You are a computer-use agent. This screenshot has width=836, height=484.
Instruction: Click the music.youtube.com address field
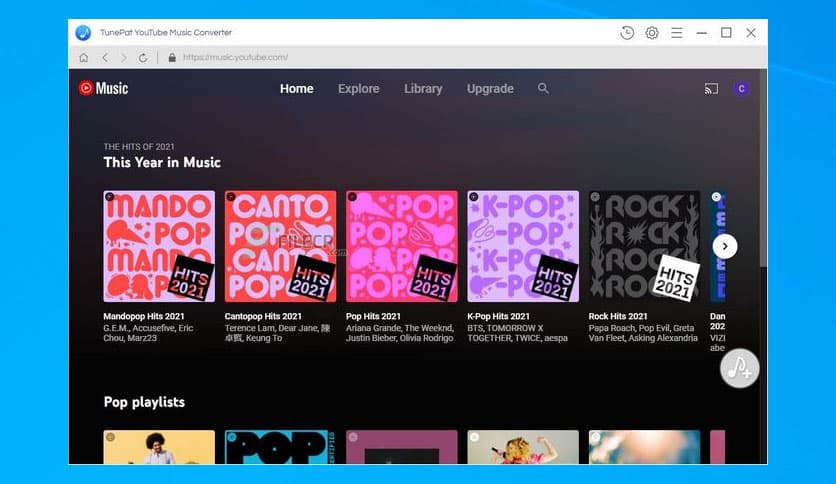pos(235,58)
